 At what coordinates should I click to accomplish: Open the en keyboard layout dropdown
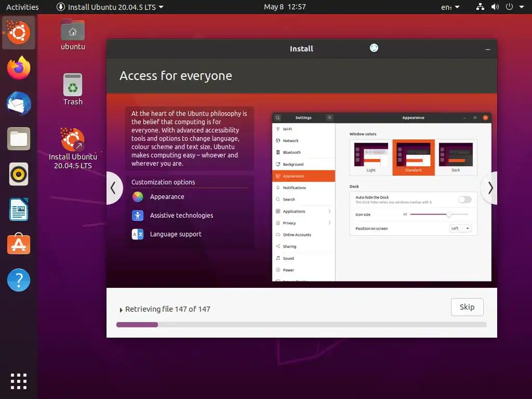pyautogui.click(x=450, y=7)
